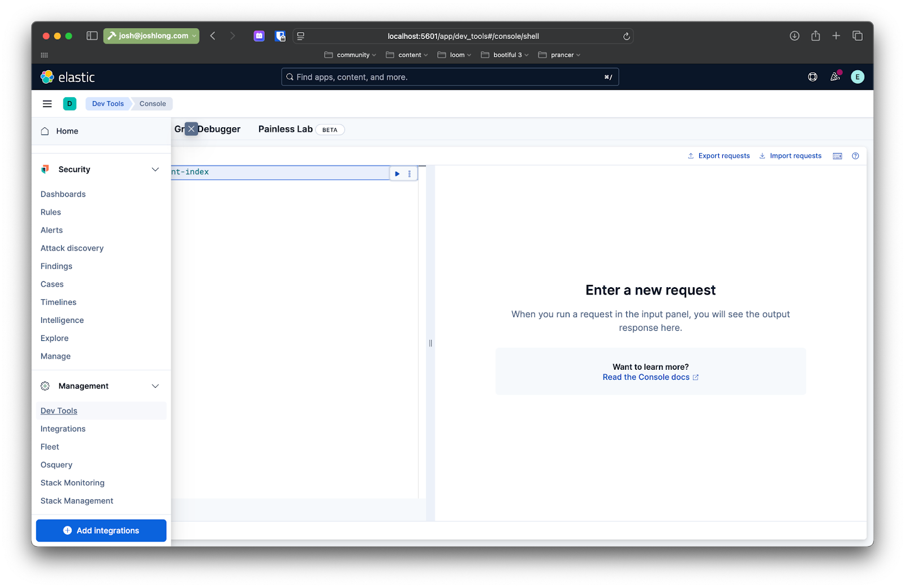Click the keyboard shortcuts icon
This screenshot has width=905, height=588.
point(837,156)
